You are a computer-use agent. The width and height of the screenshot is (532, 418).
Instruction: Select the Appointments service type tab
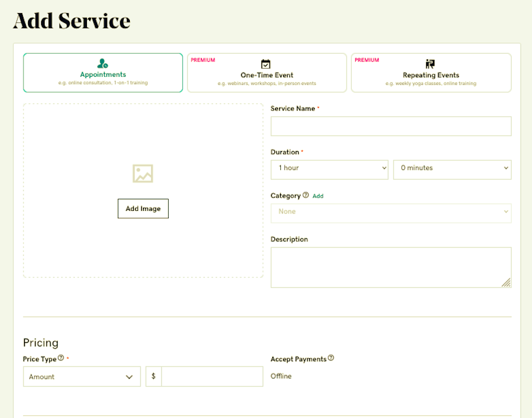[103, 73]
